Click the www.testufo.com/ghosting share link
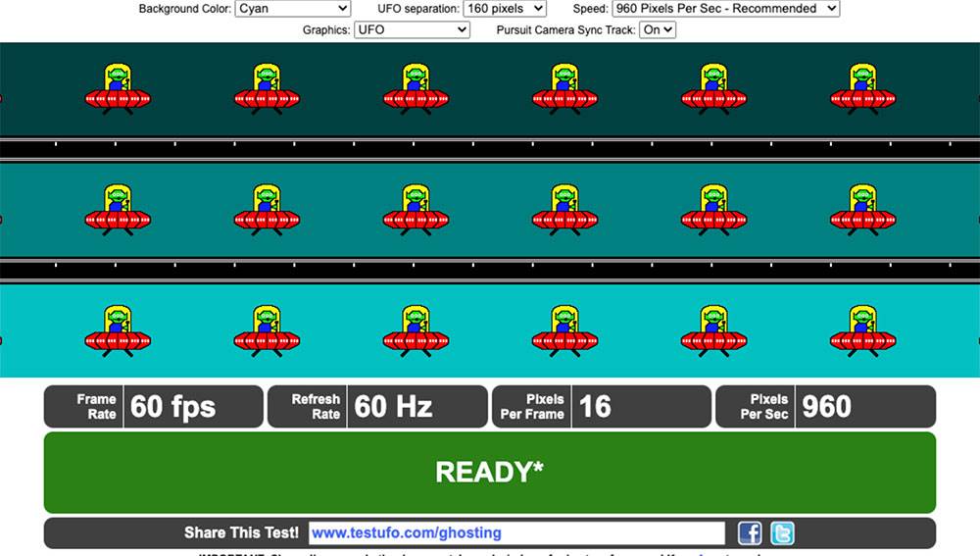This screenshot has height=556, width=980. 407,532
